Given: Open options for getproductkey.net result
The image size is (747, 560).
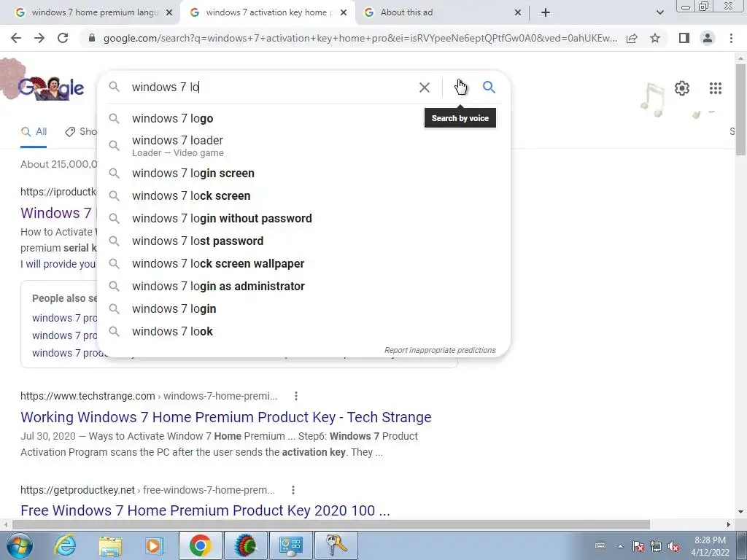Looking at the screenshot, I should (x=293, y=489).
